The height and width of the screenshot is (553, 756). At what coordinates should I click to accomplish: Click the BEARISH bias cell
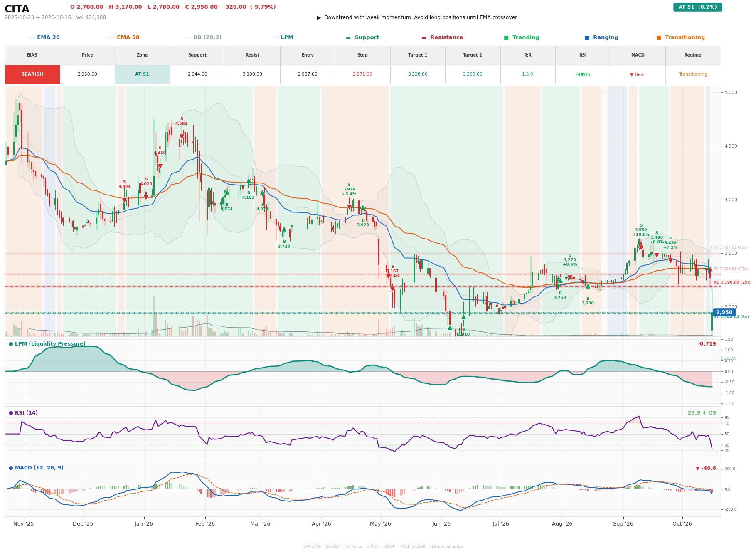click(x=32, y=74)
